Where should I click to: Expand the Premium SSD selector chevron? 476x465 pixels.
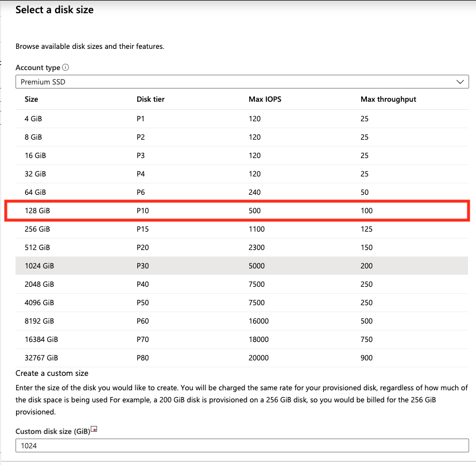click(x=459, y=81)
